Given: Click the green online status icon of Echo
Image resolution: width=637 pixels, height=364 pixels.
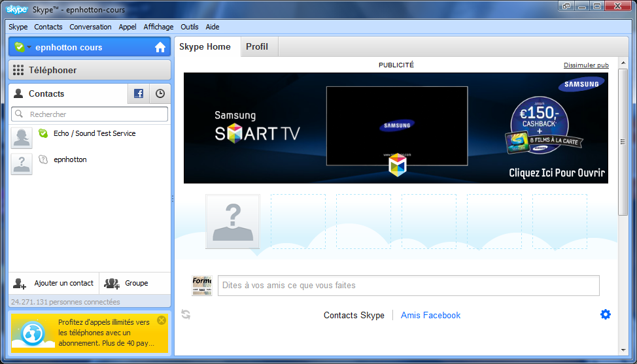Looking at the screenshot, I should click(x=43, y=133).
